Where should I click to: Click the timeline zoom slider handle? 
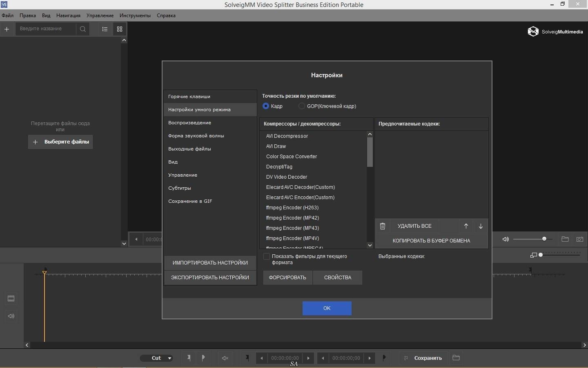(x=541, y=255)
